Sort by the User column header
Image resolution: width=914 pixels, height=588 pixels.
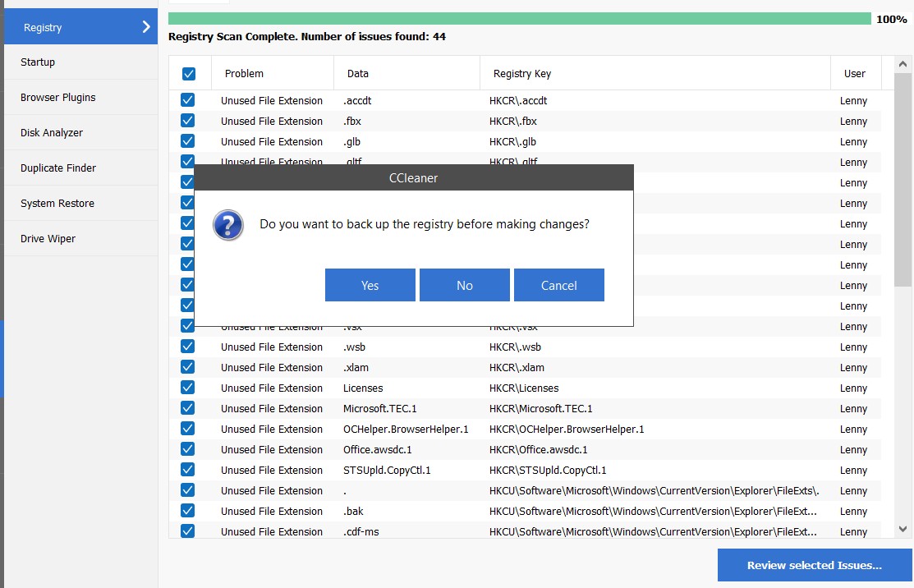pos(856,73)
